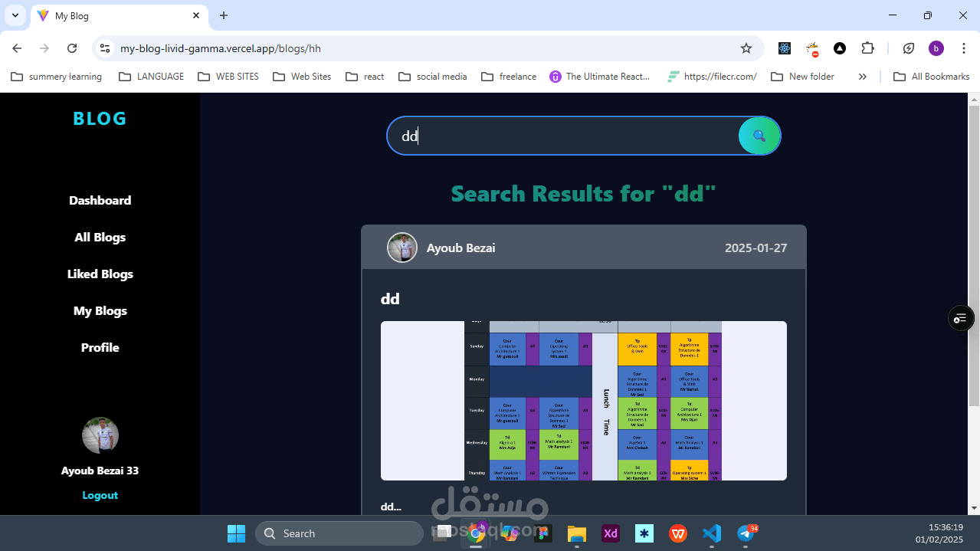Open My Blogs page

point(100,310)
